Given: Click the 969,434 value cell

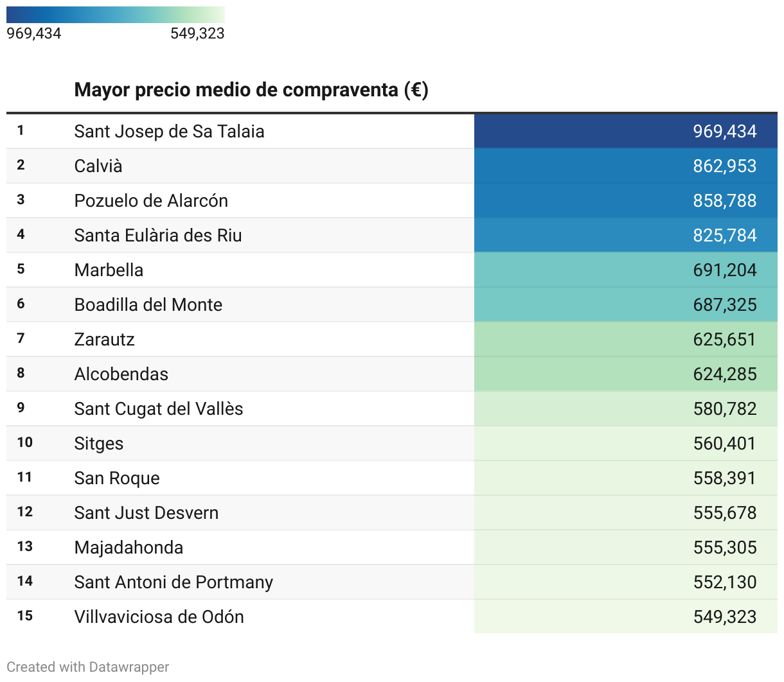Looking at the screenshot, I should (724, 132).
